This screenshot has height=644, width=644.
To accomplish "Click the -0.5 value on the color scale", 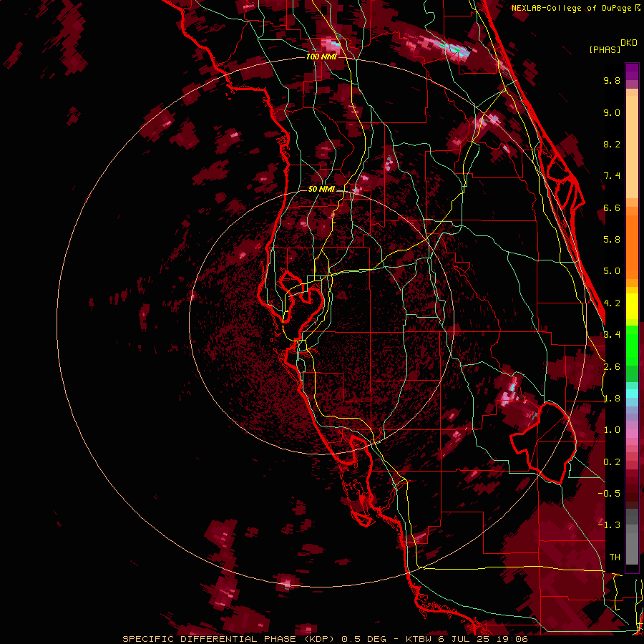I will pos(609,494).
